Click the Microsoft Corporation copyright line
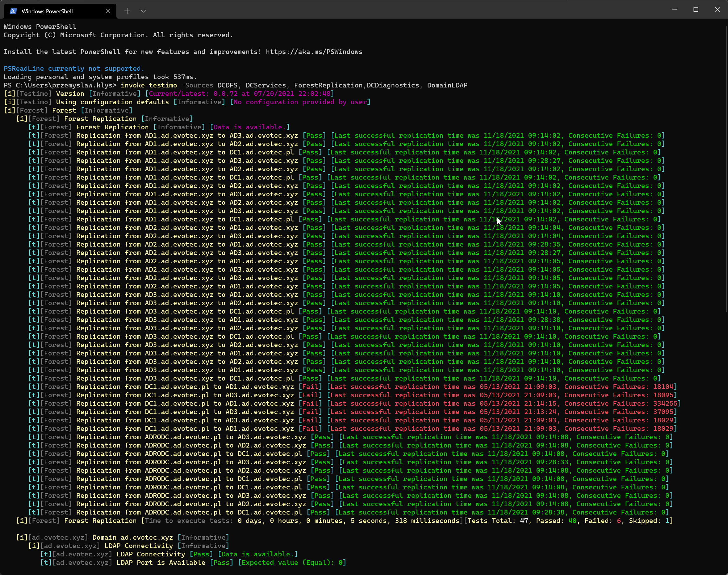This screenshot has width=728, height=575. point(118,35)
